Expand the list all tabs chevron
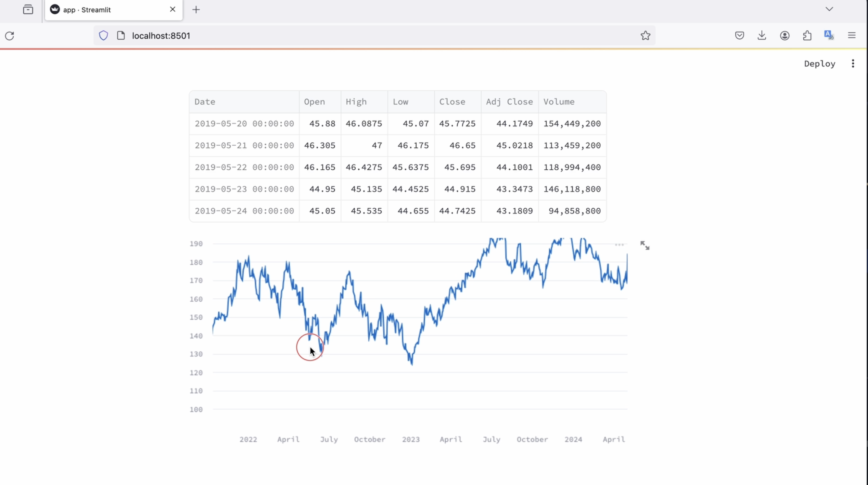This screenshot has width=868, height=485. point(829,9)
